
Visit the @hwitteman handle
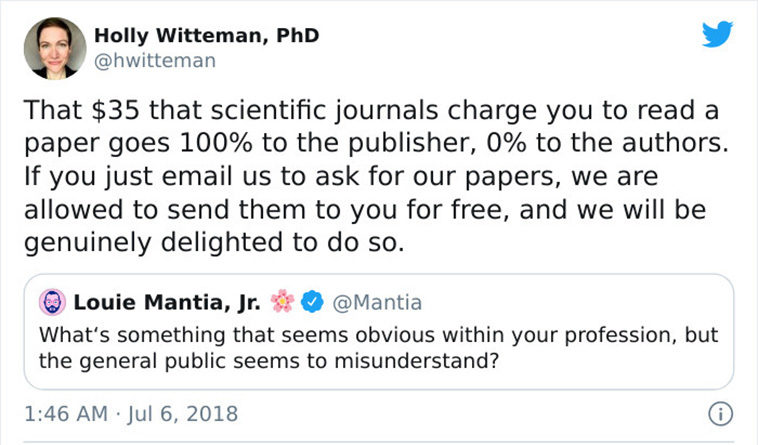click(155, 61)
